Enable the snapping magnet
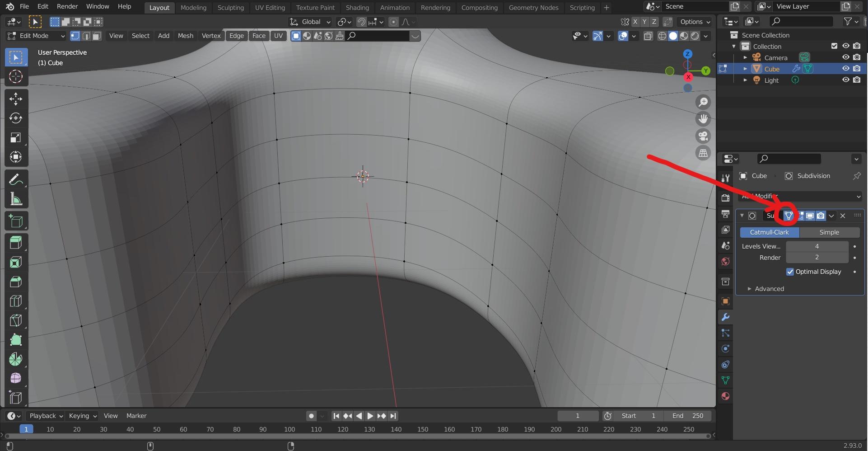This screenshot has width=868, height=451. pos(361,22)
